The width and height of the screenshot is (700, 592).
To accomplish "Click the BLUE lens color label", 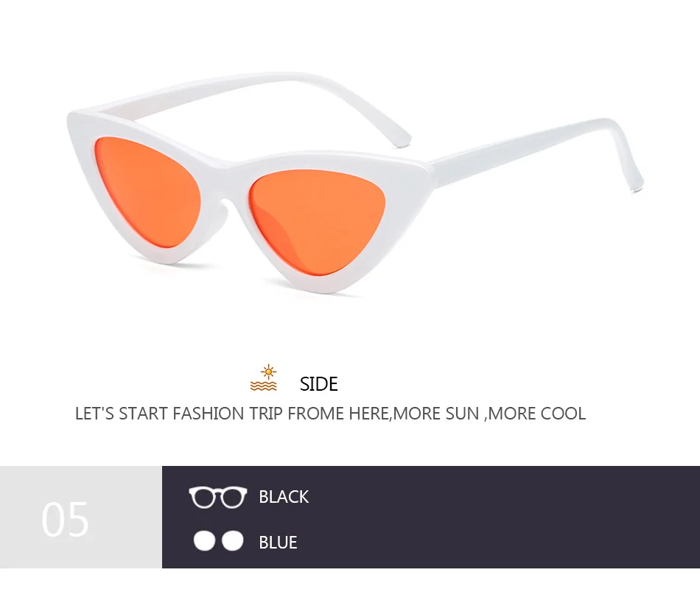I will (x=278, y=543).
